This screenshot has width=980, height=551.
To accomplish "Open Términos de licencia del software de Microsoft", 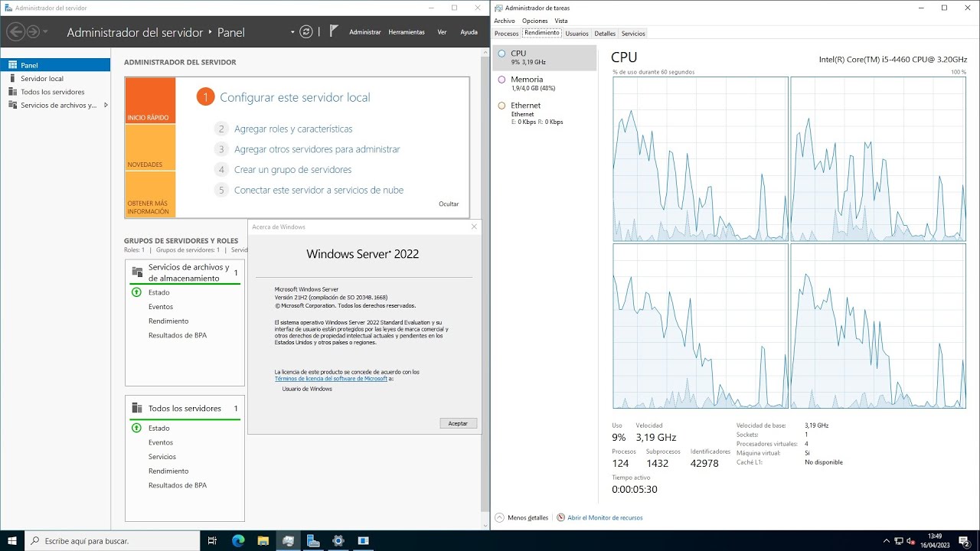I will point(331,379).
